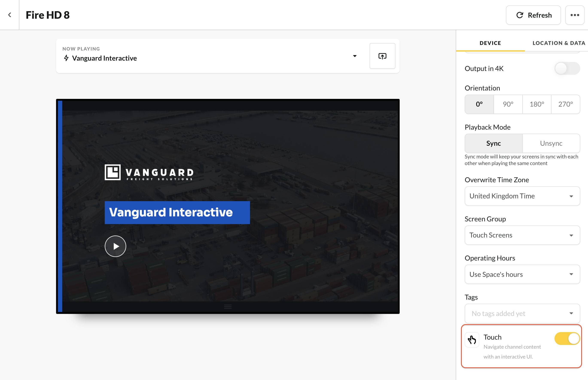Click the Touch hand pointer icon

tap(472, 340)
